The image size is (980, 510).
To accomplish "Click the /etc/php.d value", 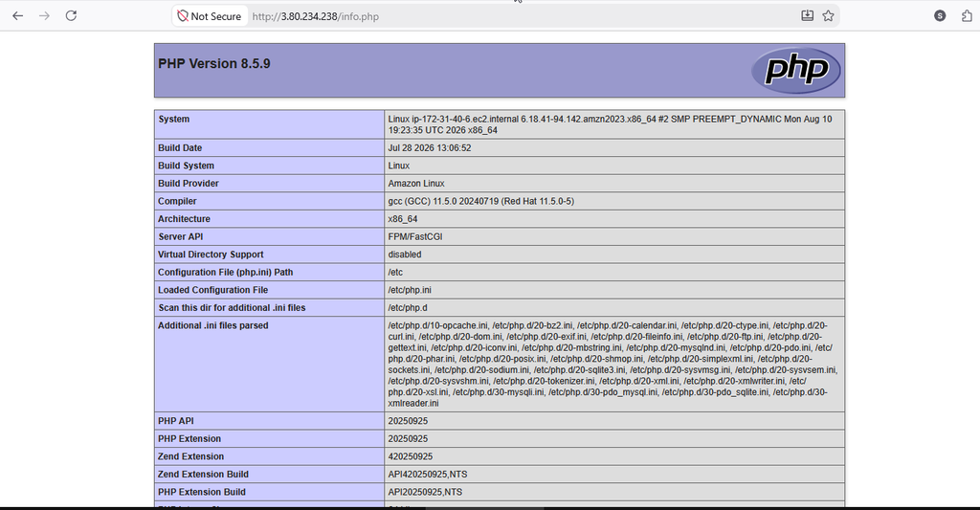I will (408, 307).
